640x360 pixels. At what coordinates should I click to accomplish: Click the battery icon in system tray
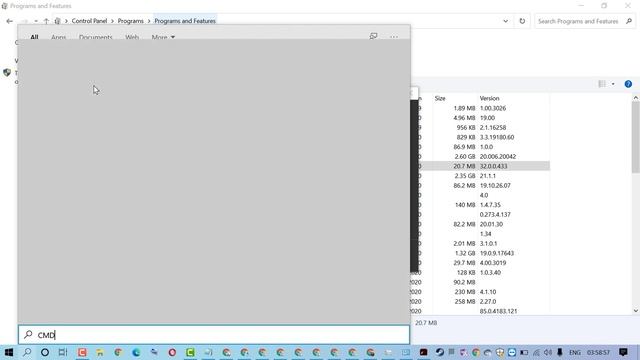(x=524, y=352)
